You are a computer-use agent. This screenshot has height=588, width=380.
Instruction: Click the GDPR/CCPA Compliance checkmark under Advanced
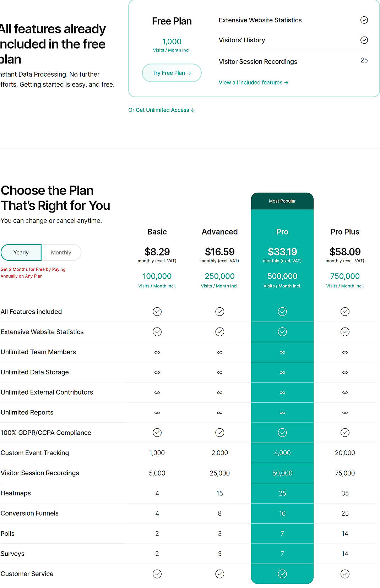(x=219, y=433)
